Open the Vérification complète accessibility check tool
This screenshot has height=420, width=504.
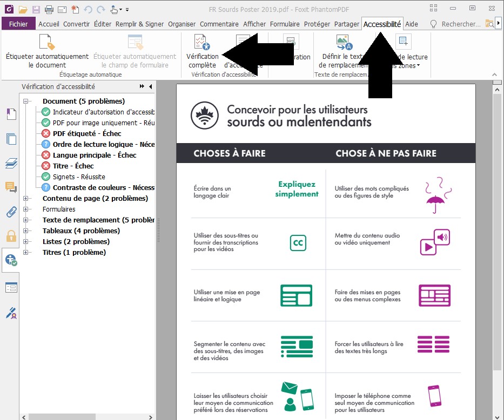(201, 52)
